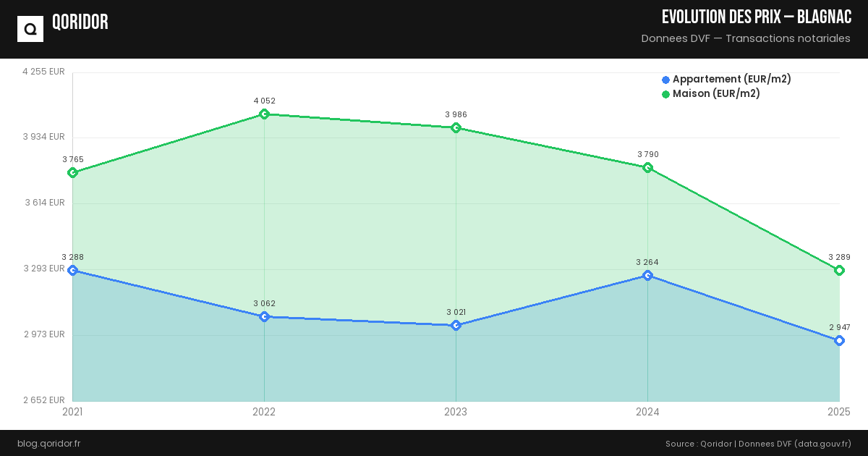The width and height of the screenshot is (868, 456).
Task: Select Appartement 2024 data point 3 264
Action: click(647, 275)
